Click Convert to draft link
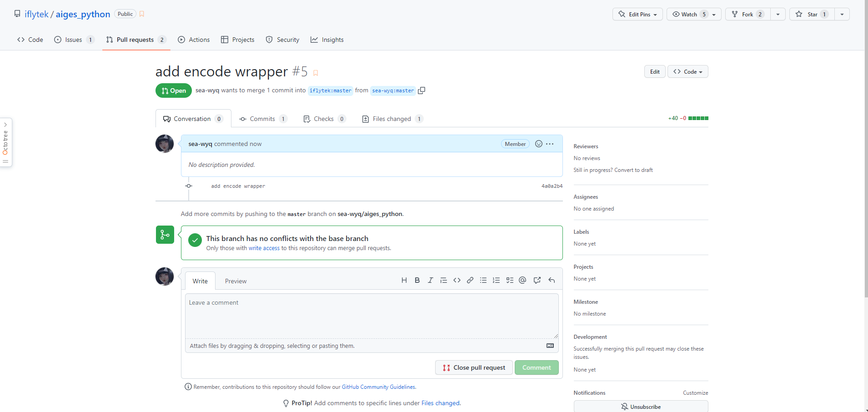Viewport: 868px width, 412px height. click(633, 170)
